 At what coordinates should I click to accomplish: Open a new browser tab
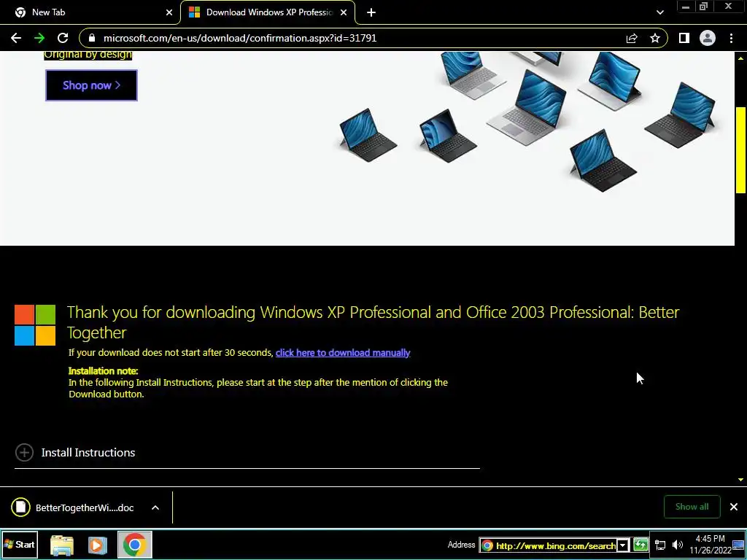pos(371,12)
